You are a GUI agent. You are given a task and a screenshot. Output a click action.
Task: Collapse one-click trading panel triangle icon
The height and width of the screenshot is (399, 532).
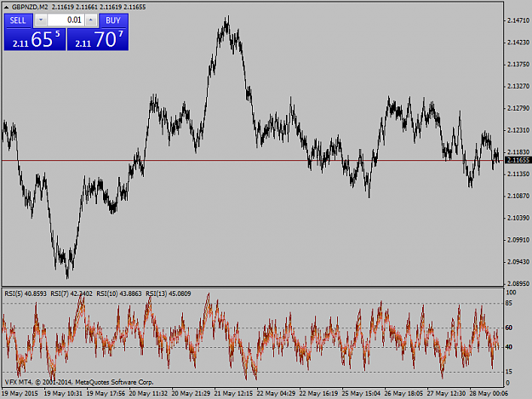[x=7, y=7]
